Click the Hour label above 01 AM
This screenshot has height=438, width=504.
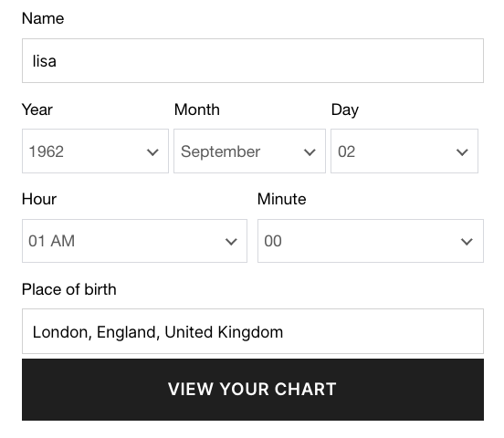click(x=39, y=199)
